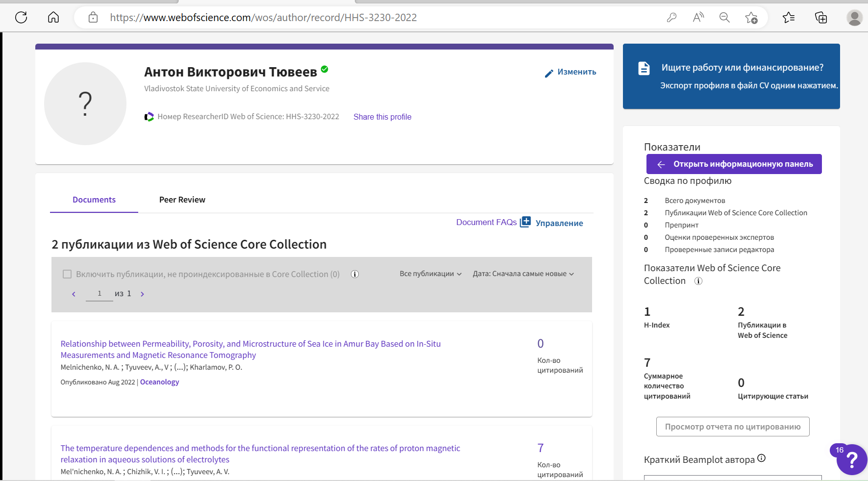
Task: Click the info icon next to Beamplot автора
Action: 761,458
